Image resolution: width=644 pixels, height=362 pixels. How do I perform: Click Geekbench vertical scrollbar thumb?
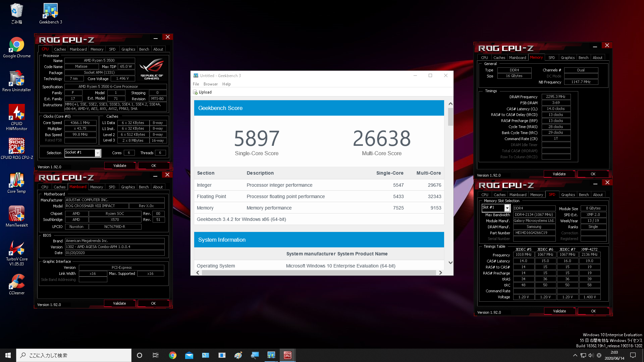450,116
